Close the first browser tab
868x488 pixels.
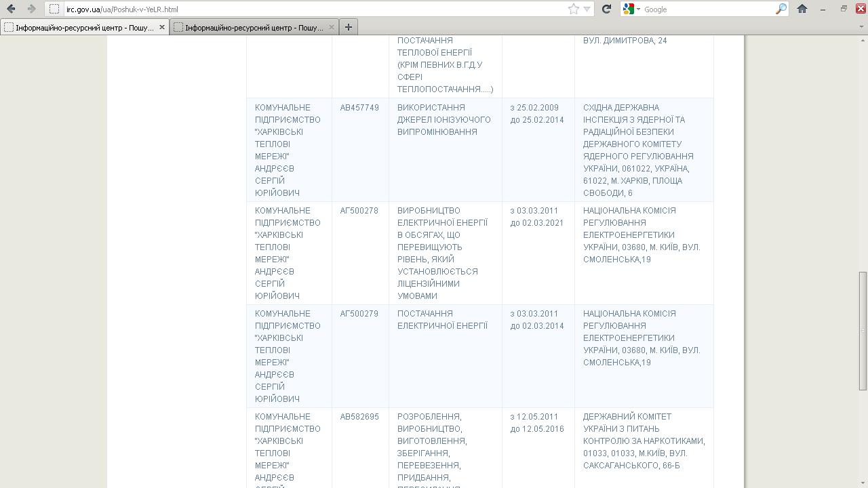[162, 27]
